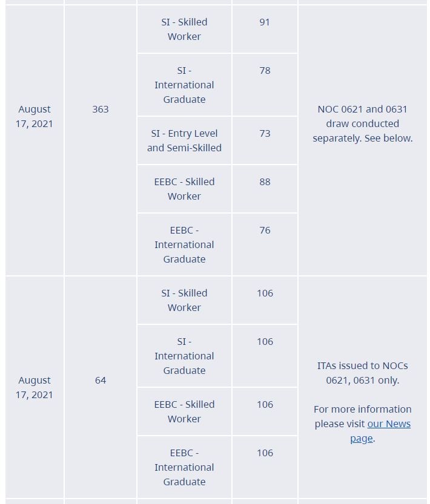Click the score 76 cell
The image size is (430, 504).
pos(265,244)
